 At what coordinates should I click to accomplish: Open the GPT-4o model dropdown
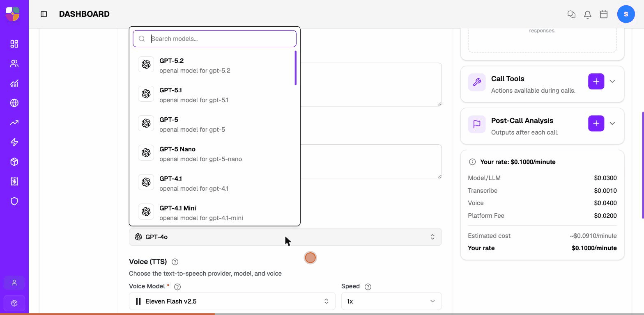pos(285,237)
